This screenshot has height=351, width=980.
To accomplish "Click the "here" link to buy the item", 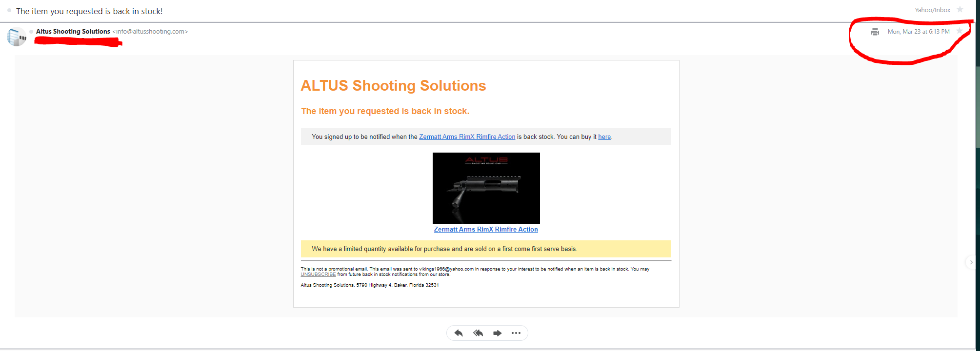I will [604, 137].
